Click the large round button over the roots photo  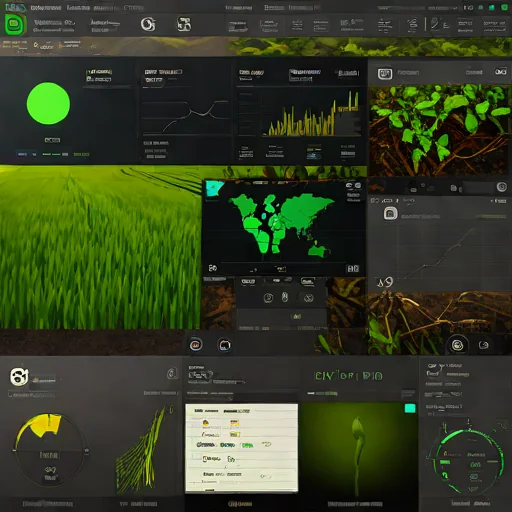[x=458, y=345]
